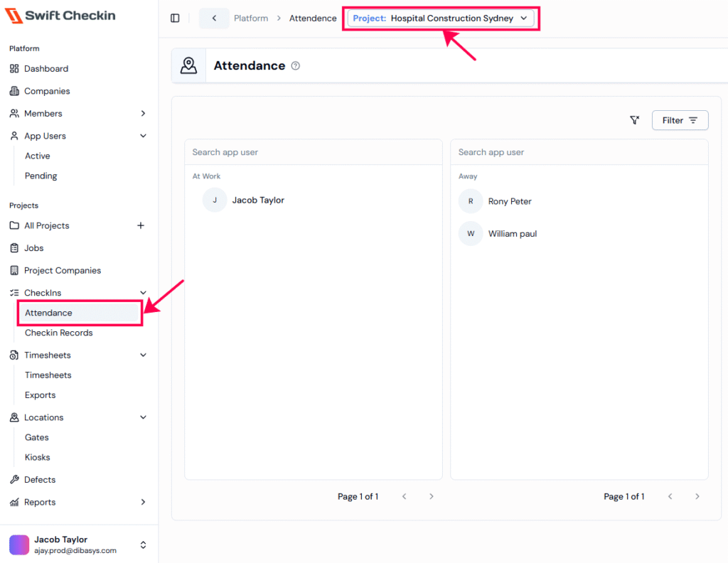Viewport: 728px width, 563px height.
Task: Click the plus icon beside All Projects
Action: 141,226
